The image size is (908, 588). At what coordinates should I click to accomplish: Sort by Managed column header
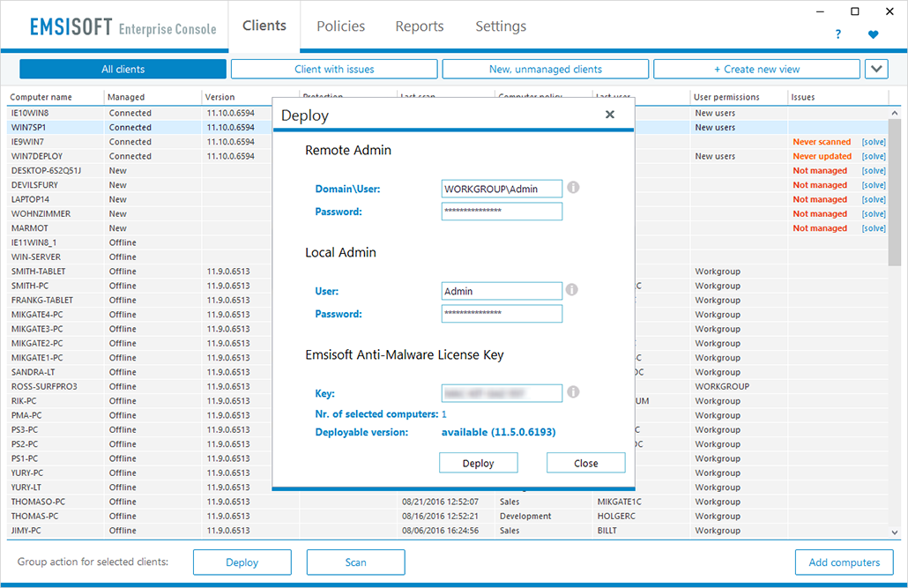pyautogui.click(x=153, y=97)
